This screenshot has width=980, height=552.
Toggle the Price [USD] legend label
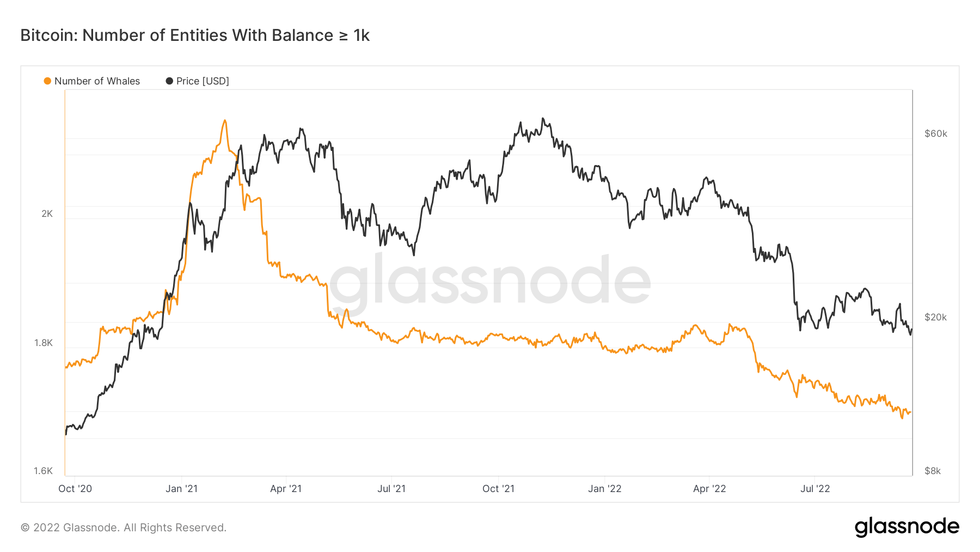203,81
